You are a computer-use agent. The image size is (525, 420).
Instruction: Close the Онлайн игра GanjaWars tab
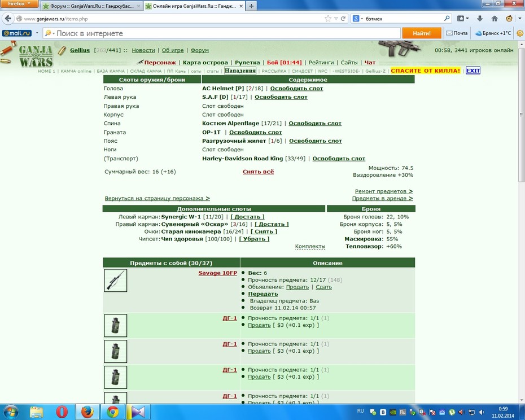coord(241,6)
